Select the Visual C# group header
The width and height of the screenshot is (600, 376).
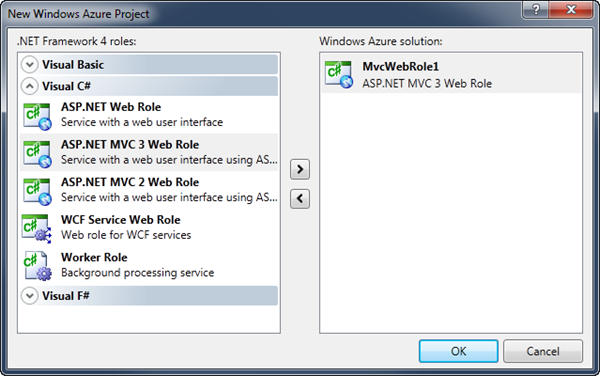click(x=149, y=86)
